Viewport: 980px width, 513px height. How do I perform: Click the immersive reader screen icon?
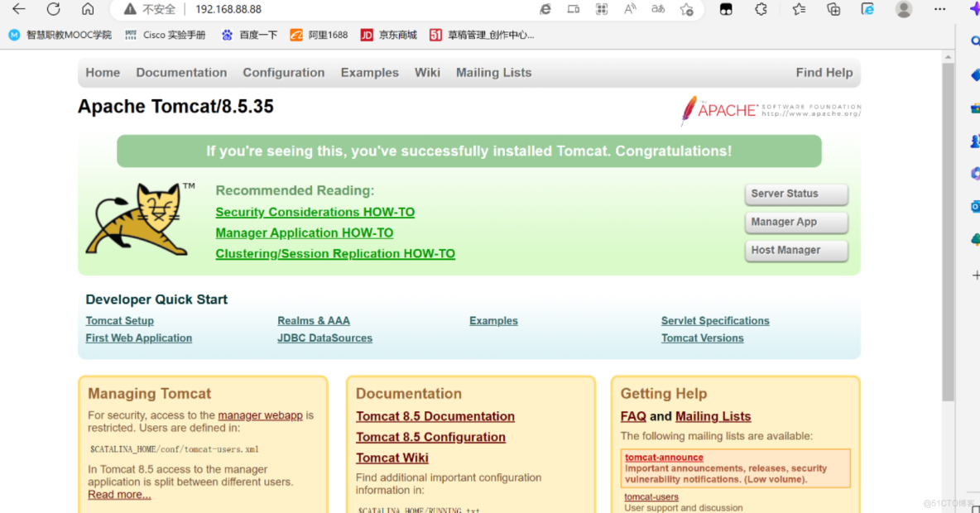tap(573, 9)
